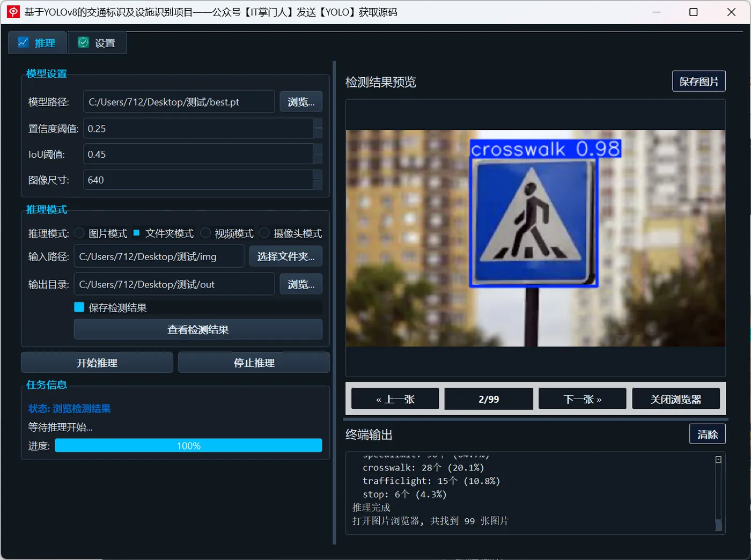The width and height of the screenshot is (751, 560).
Task: Minimize the application window
Action: pyautogui.click(x=657, y=12)
